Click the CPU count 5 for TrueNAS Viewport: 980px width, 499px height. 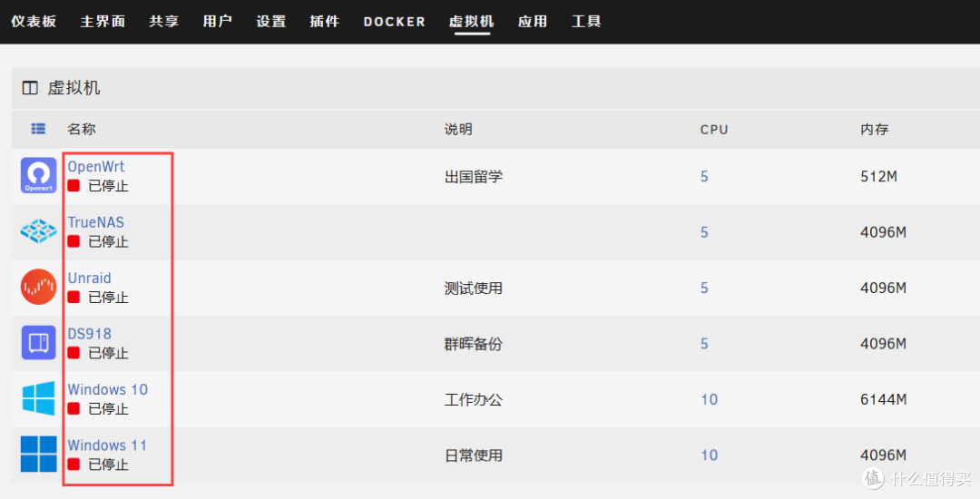(704, 232)
